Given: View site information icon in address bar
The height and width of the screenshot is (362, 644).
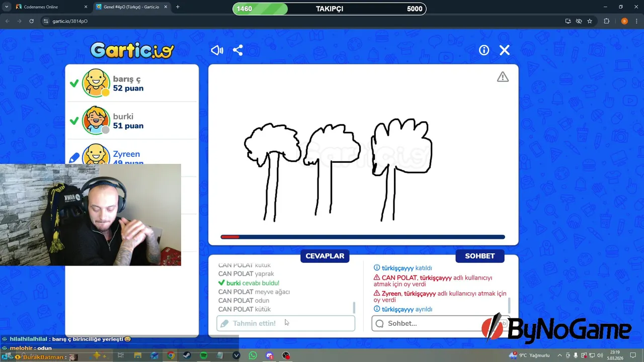Looking at the screenshot, I should coord(46,21).
